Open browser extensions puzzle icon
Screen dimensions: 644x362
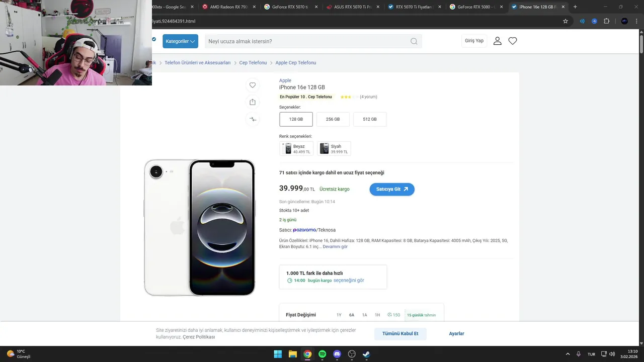(x=606, y=21)
